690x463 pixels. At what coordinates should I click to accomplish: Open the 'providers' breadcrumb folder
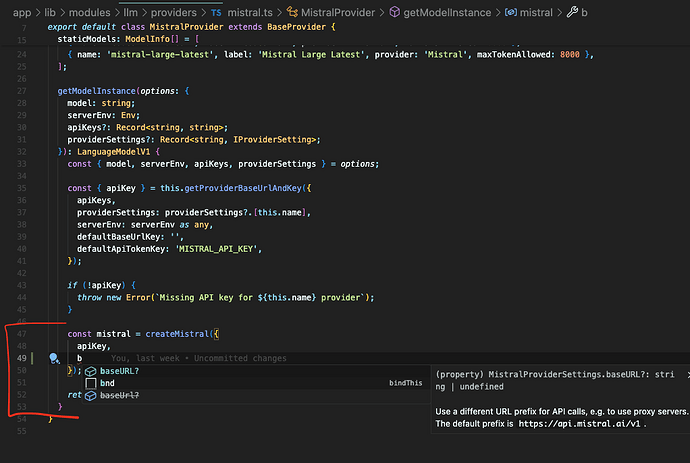coord(174,13)
